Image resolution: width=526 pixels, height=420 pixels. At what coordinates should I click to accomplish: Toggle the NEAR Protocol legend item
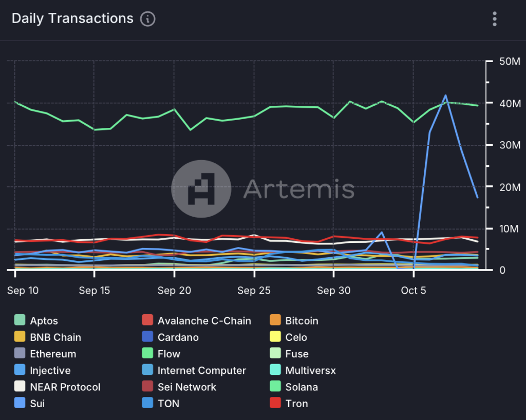pyautogui.click(x=65, y=387)
